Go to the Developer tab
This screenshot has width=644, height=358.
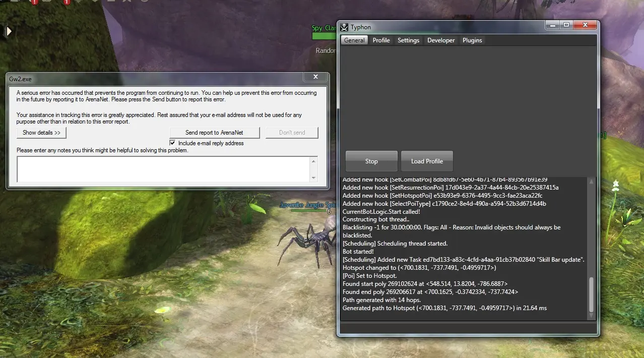click(441, 40)
